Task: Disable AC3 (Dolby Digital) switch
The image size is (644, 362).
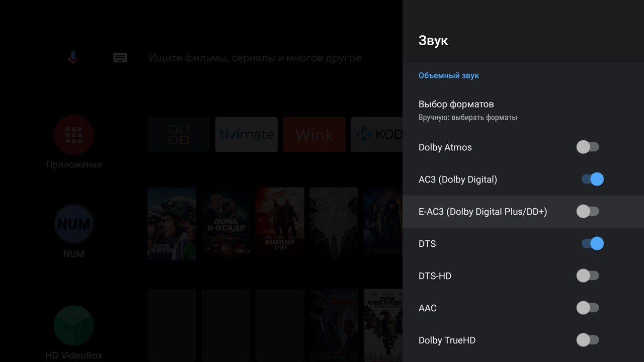Action: tap(593, 179)
